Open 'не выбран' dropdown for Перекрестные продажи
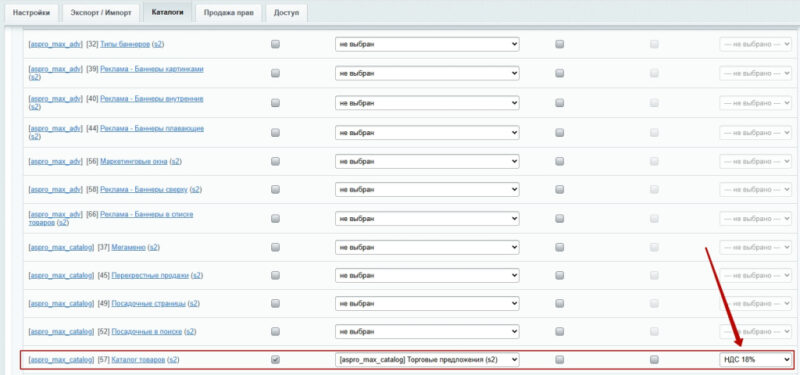 tap(427, 276)
